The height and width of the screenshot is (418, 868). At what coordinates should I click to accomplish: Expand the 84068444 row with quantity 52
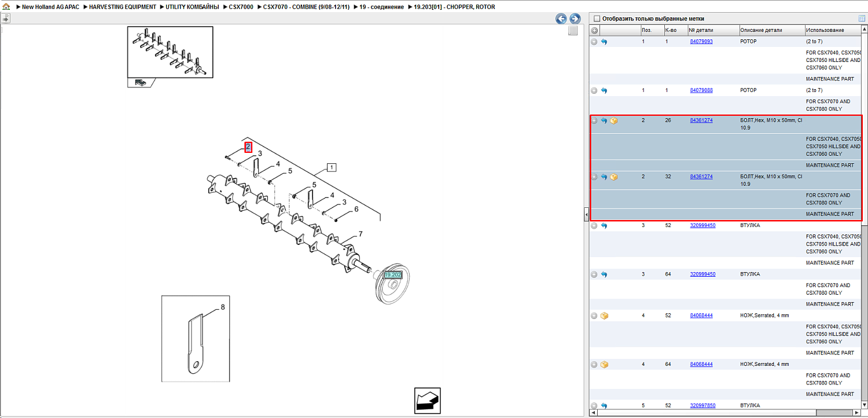tap(594, 316)
